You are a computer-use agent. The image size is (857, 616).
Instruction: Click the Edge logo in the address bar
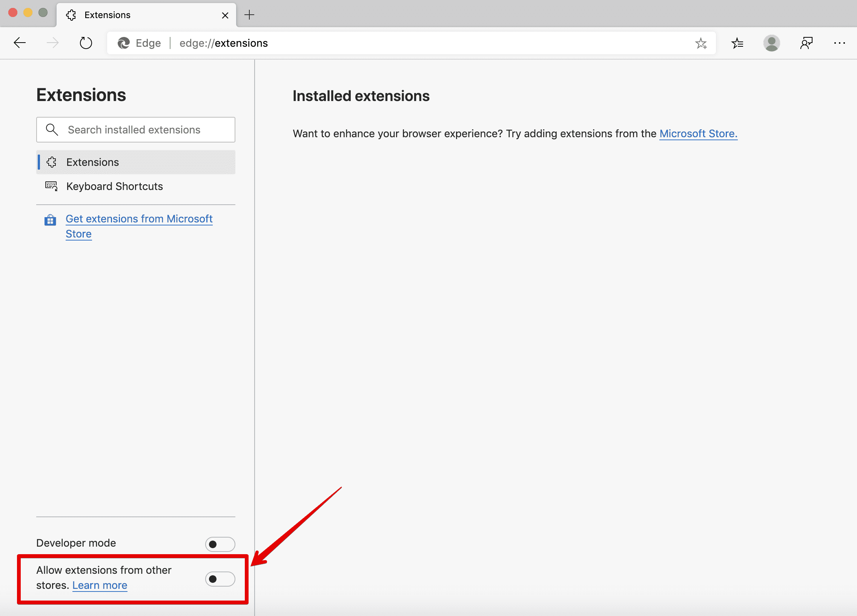(123, 43)
